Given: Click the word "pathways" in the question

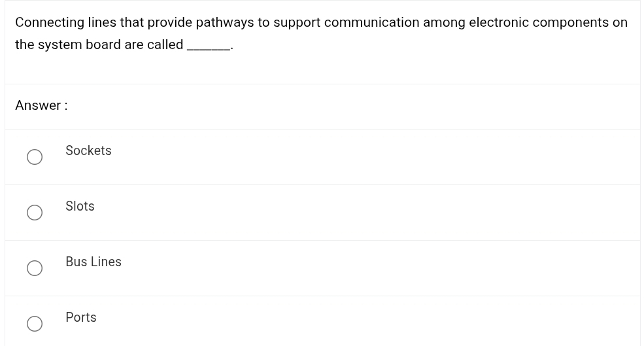Looking at the screenshot, I should (224, 22).
